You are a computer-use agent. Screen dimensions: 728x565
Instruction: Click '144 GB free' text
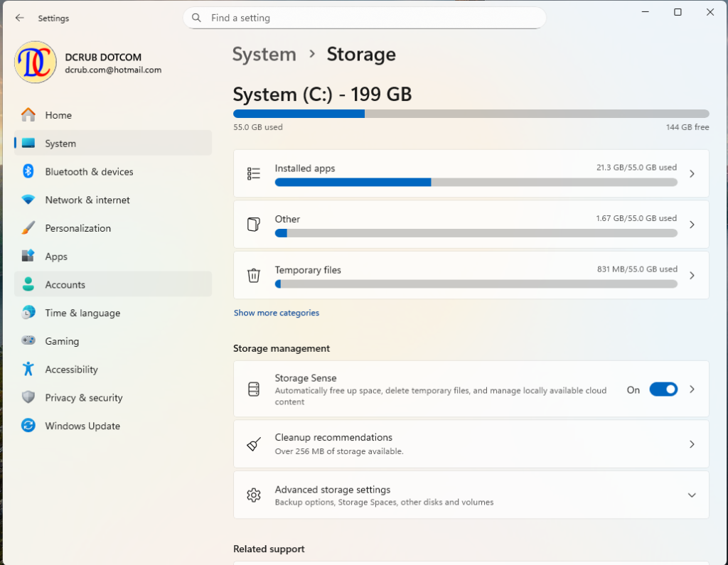687,127
